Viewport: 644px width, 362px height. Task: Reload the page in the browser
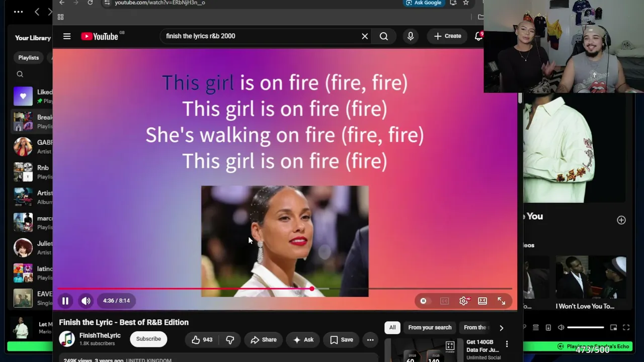coord(90,3)
